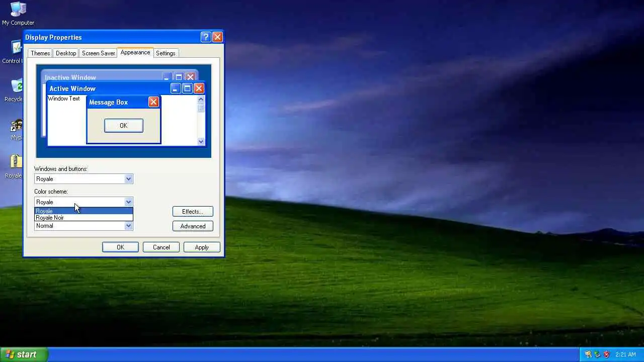Close the Display Properties dialog
Screen dimensions: 644x362
217,37
